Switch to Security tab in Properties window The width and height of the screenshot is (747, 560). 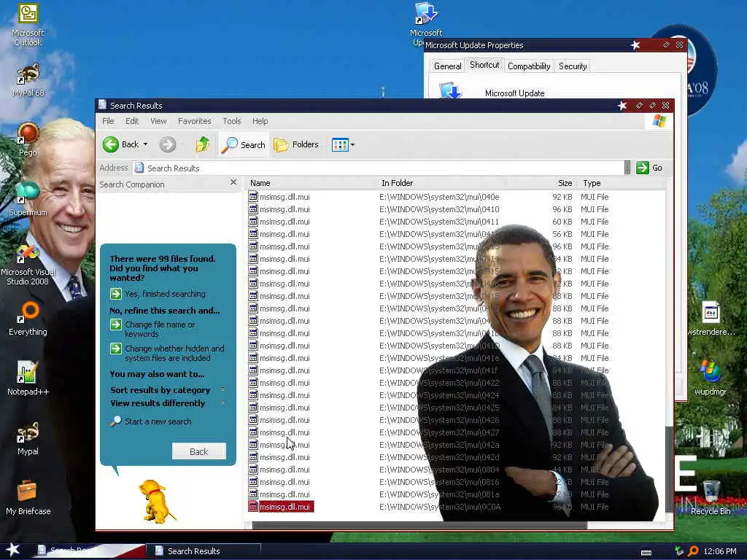point(573,66)
